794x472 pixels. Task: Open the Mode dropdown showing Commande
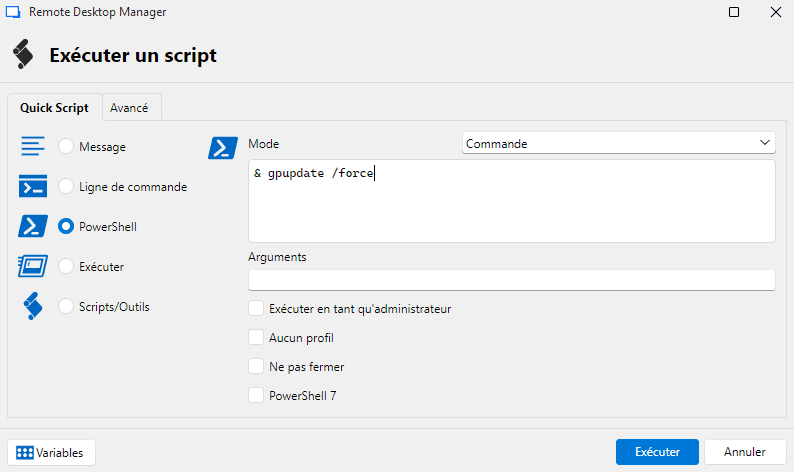(618, 143)
